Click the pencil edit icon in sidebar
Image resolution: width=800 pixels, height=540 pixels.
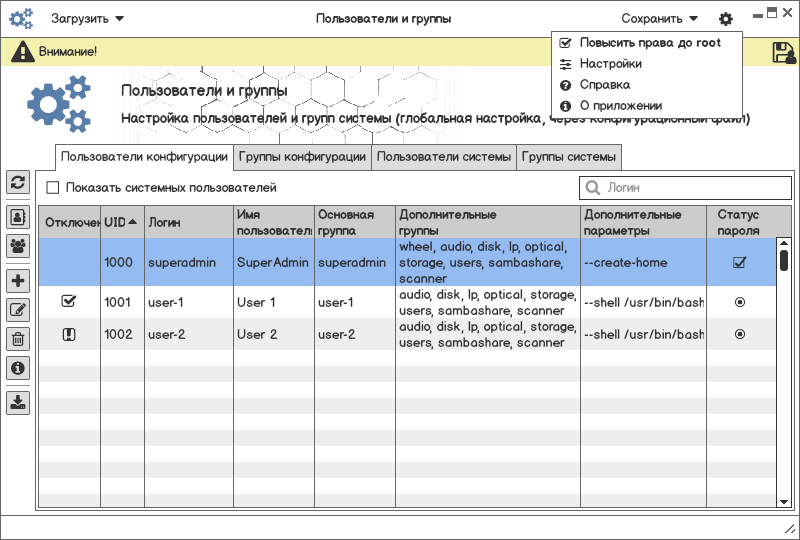18,309
